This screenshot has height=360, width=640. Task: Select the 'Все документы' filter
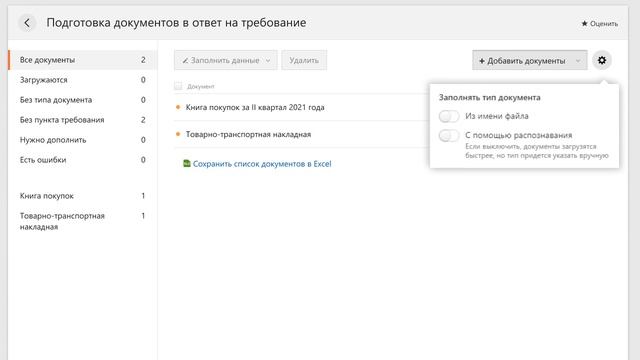point(82,60)
